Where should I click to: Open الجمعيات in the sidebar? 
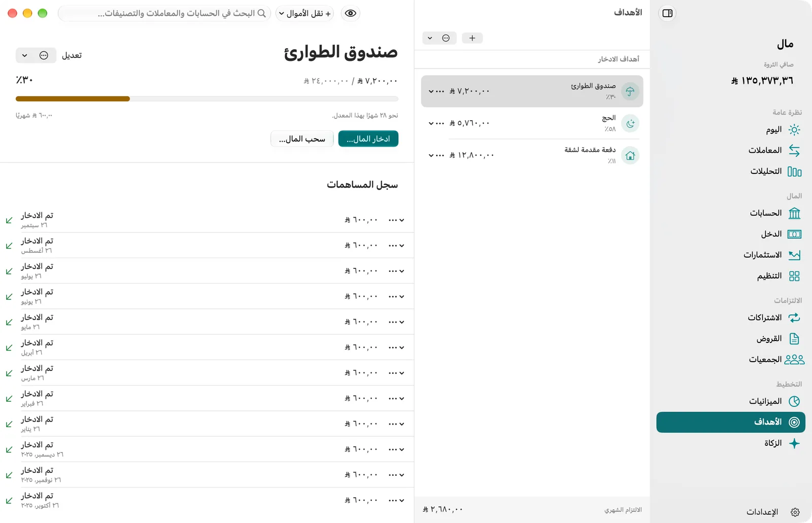(731, 360)
